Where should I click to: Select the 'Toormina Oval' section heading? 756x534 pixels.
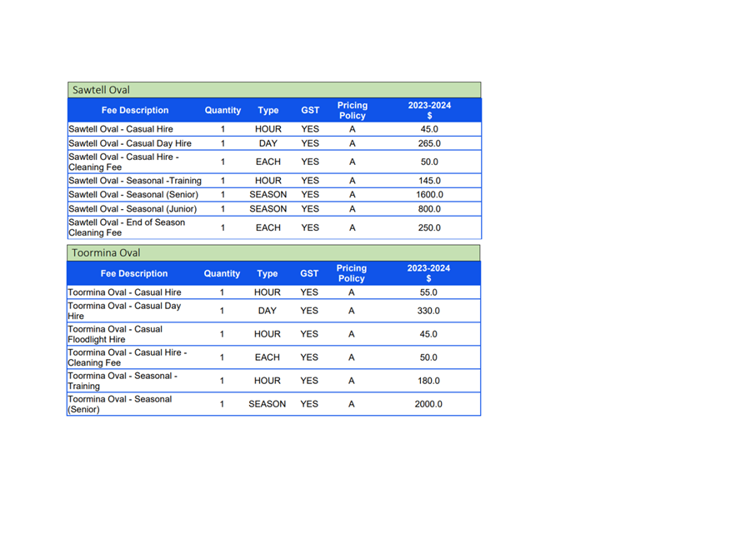[x=106, y=252]
